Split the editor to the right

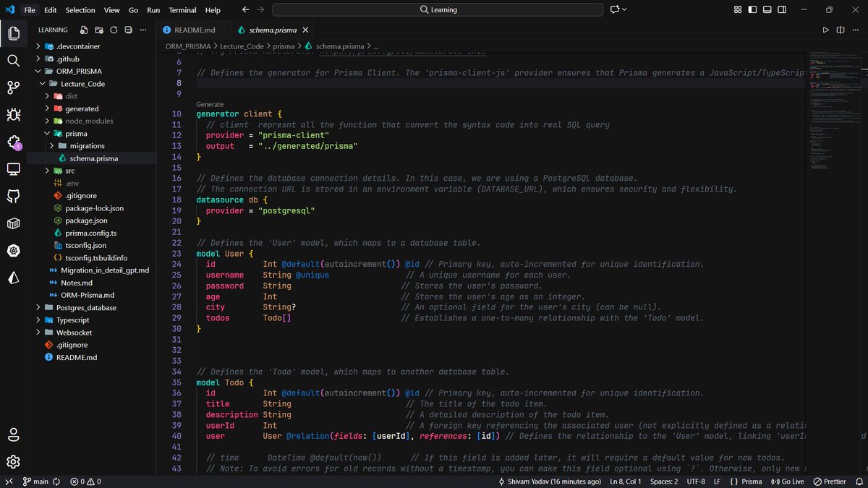tap(841, 30)
